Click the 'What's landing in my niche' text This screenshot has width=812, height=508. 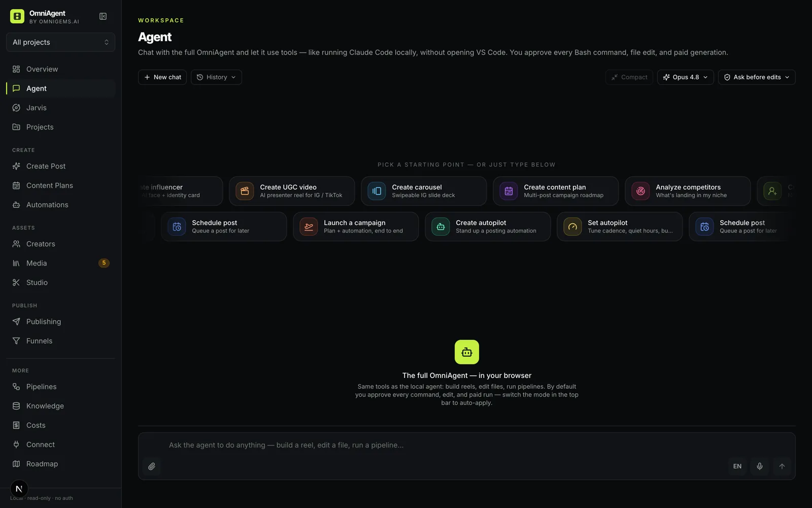point(691,196)
